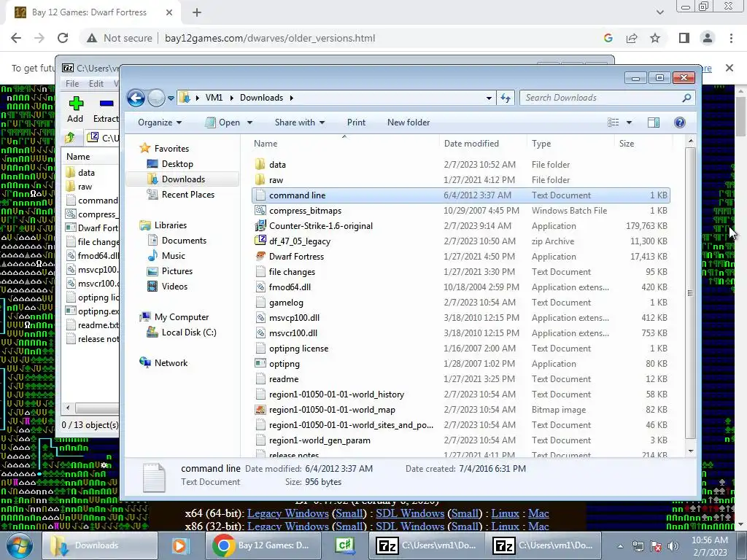Screen dimensions: 747x560
Task: Click the 7-Zip Extract button
Action: click(106, 109)
